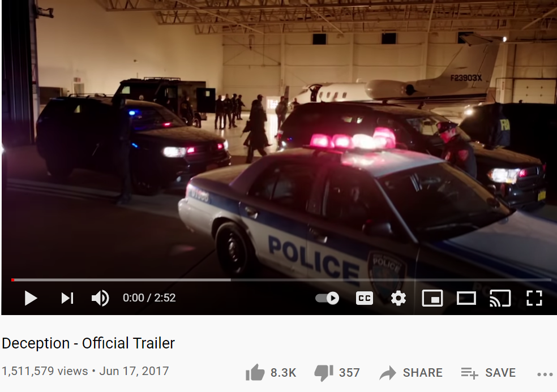Seek video by clicking the progress bar
Image resolution: width=557 pixels, height=392 pixels.
click(x=281, y=280)
